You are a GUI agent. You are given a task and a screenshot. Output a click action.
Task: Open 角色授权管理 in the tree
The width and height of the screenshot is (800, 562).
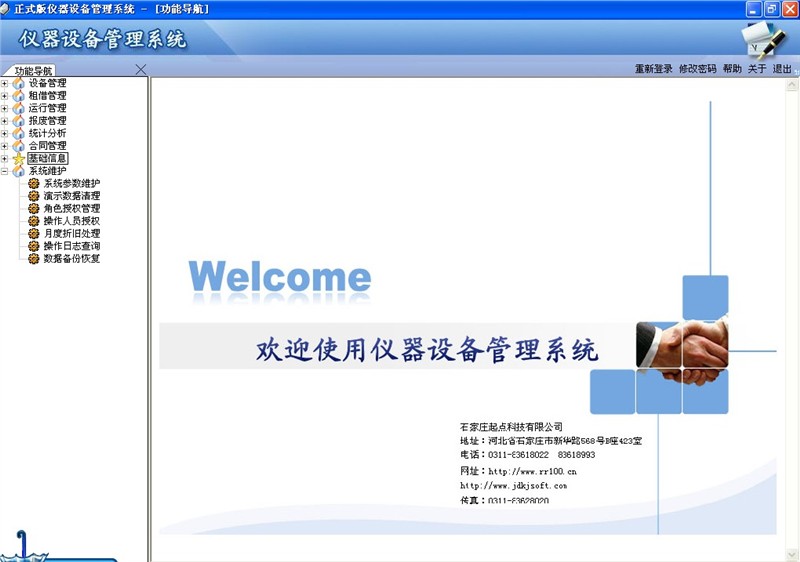coord(71,208)
